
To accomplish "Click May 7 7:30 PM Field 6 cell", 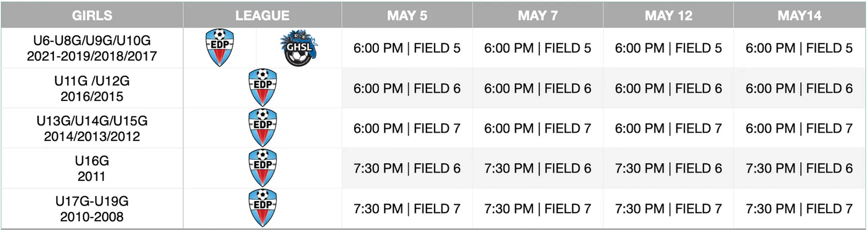I will tap(538, 168).
